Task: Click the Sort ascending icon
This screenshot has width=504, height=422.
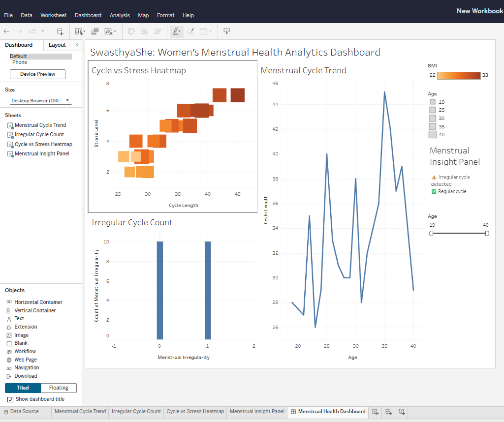Action: point(144,31)
